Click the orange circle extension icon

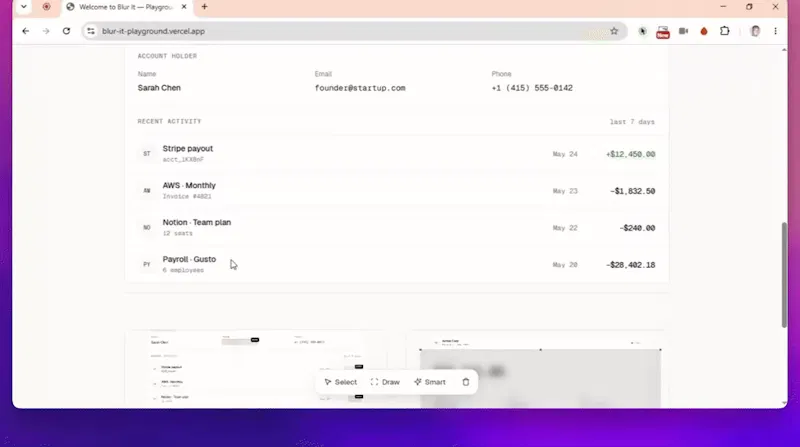704,32
